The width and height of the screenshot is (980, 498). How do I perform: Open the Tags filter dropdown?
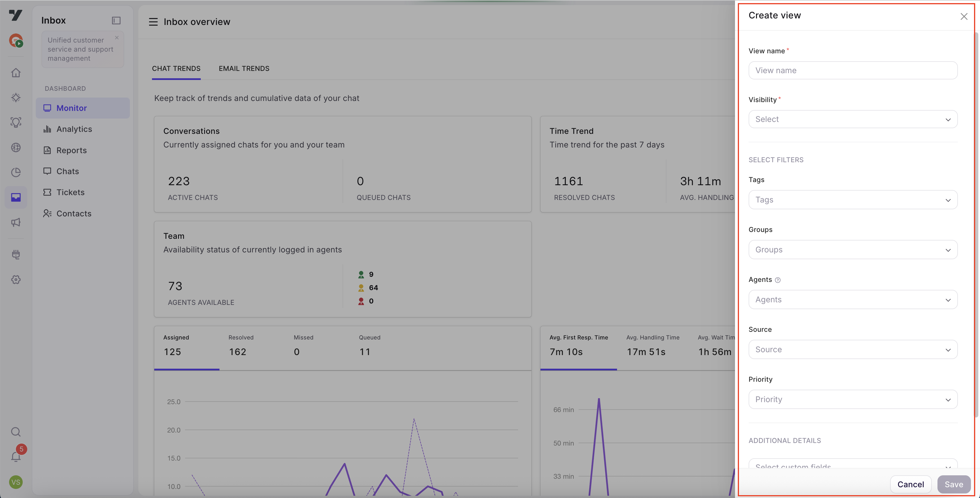pos(853,200)
